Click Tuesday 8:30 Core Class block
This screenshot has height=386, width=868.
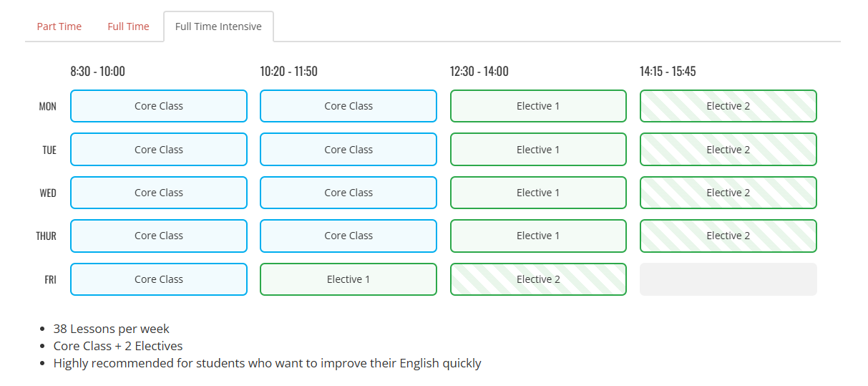click(159, 150)
